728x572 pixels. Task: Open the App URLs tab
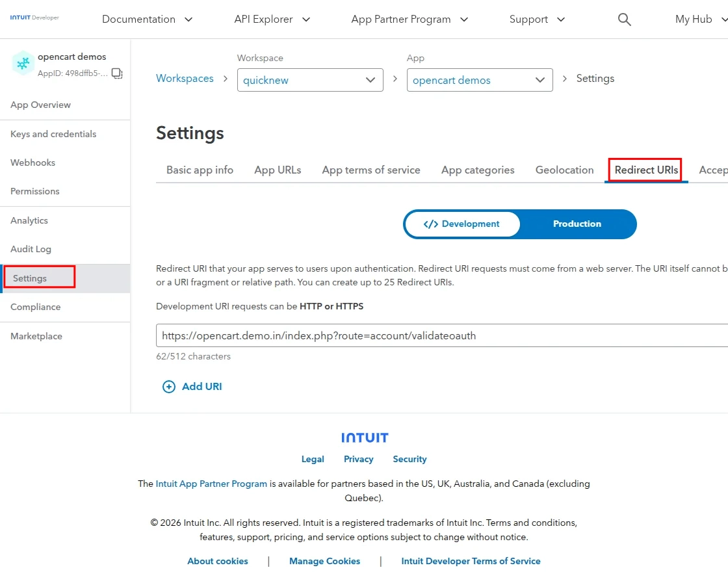coord(278,170)
